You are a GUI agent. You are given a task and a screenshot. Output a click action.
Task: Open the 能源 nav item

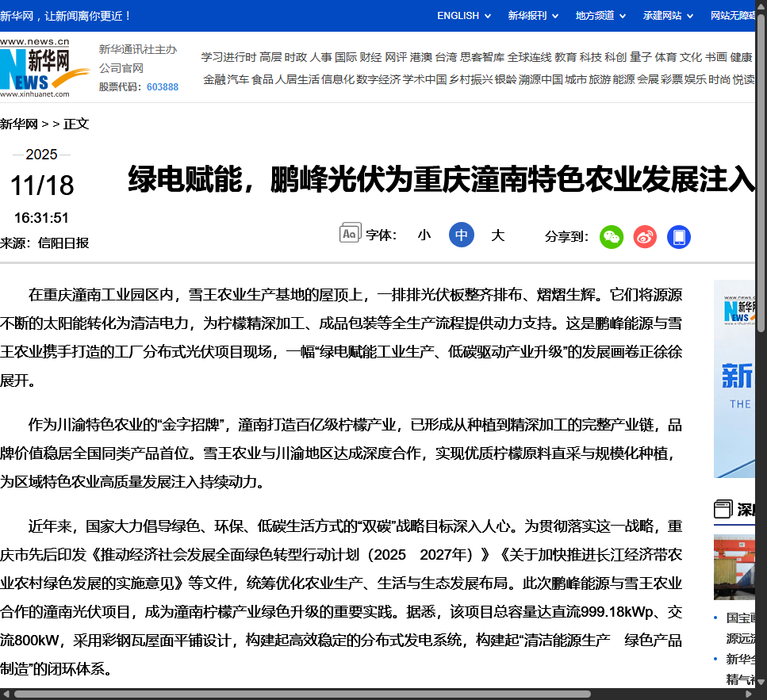click(623, 79)
